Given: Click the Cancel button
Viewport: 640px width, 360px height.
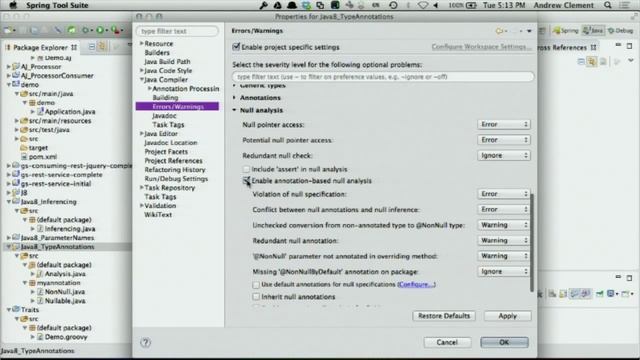Looking at the screenshot, I should point(447,342).
